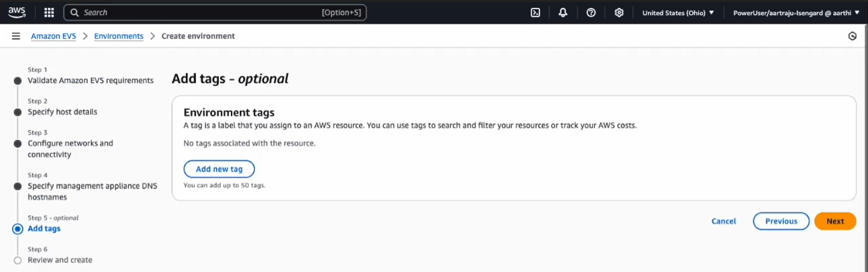Go back with the Previous button
The image size is (868, 272).
781,221
